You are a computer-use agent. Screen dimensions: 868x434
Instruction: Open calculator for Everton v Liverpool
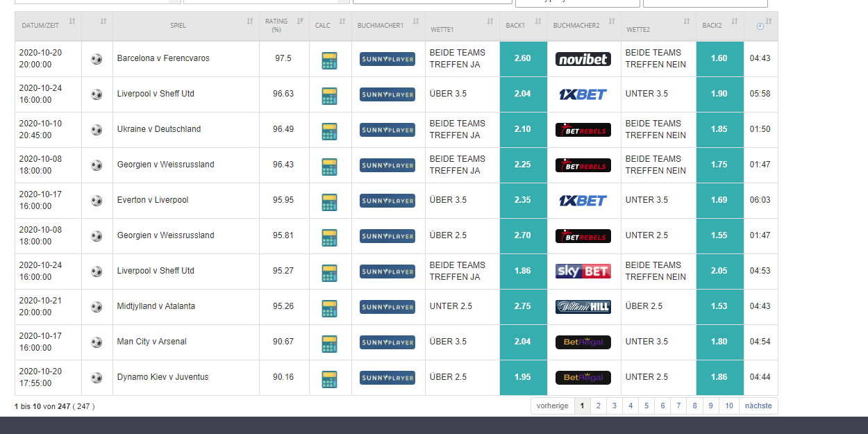tap(330, 202)
